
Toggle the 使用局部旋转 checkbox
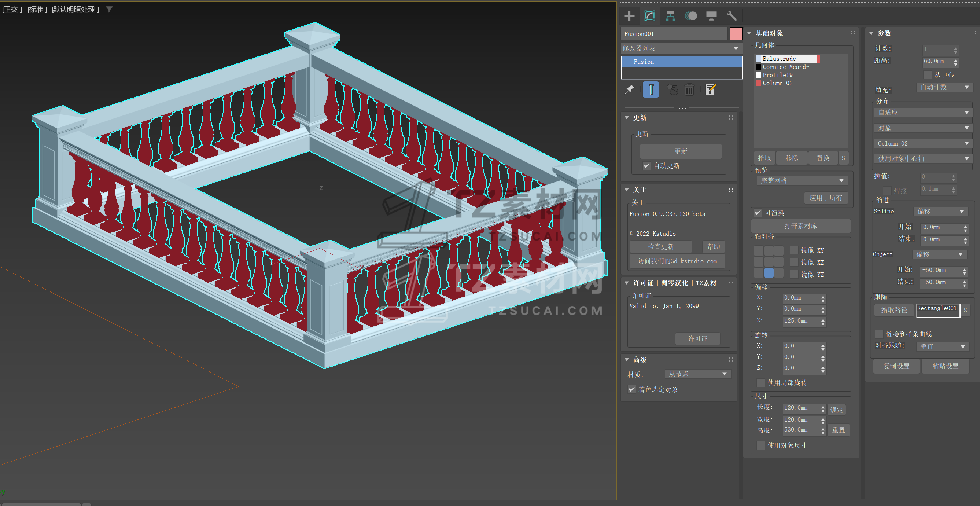tap(761, 383)
